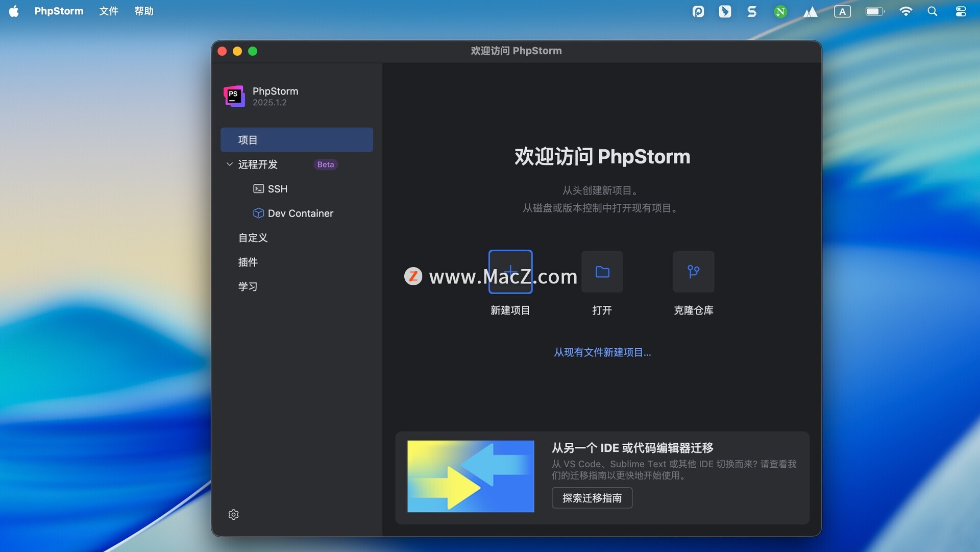Open the 文件 menu
The width and height of the screenshot is (980, 552).
109,11
